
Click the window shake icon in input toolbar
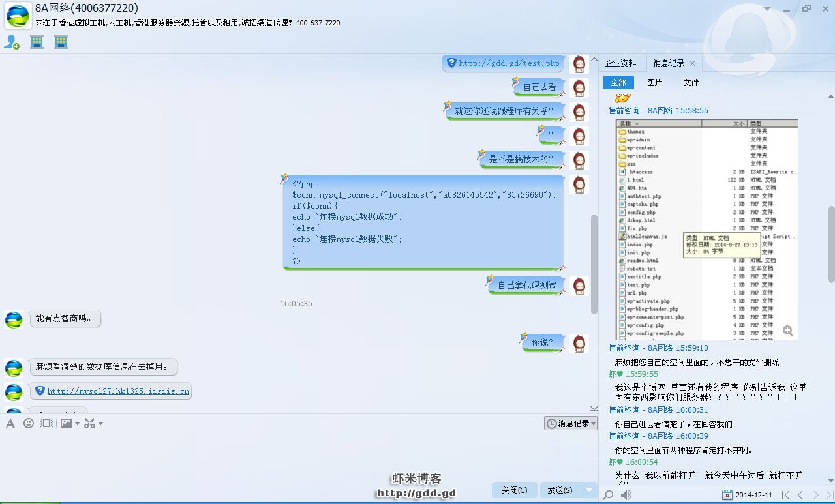click(x=46, y=424)
